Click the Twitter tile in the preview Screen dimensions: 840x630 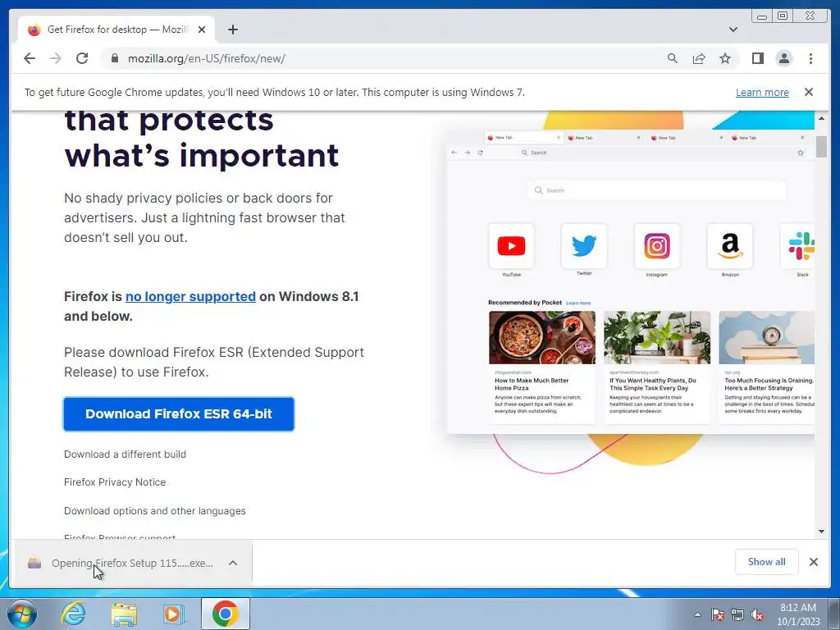(x=584, y=246)
